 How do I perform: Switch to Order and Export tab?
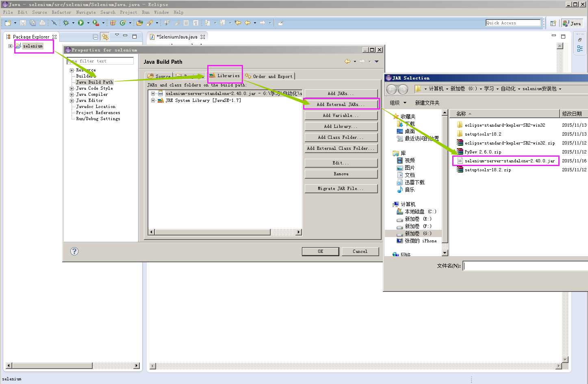coord(269,76)
